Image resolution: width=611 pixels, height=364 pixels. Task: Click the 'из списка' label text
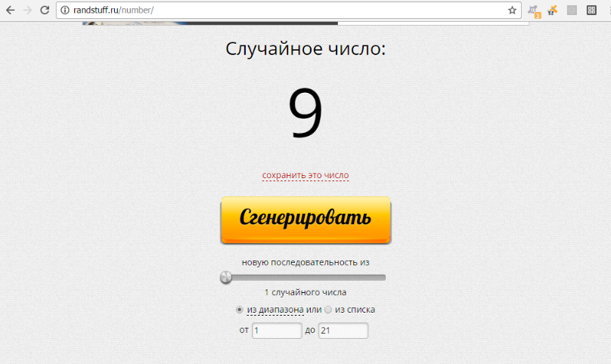(355, 310)
